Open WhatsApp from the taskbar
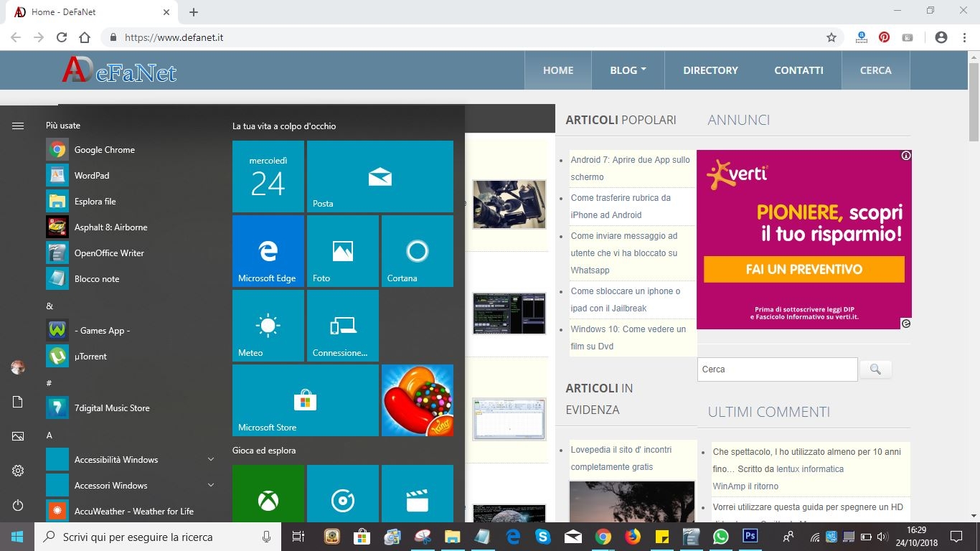Screen dimensions: 980x551 (x=720, y=537)
